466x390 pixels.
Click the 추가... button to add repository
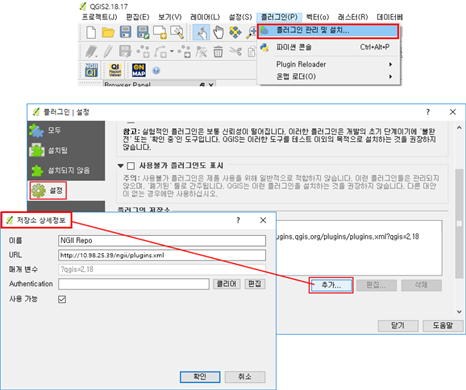(x=331, y=285)
